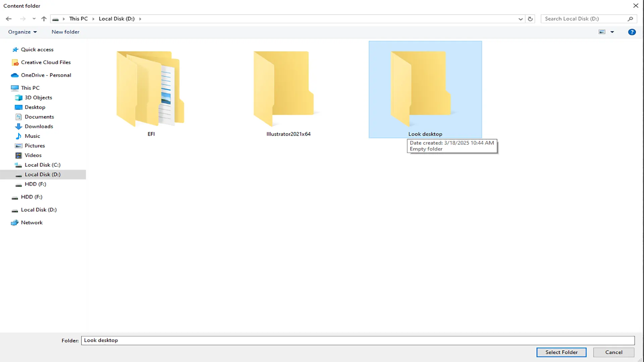Go back using the back arrow

9,19
